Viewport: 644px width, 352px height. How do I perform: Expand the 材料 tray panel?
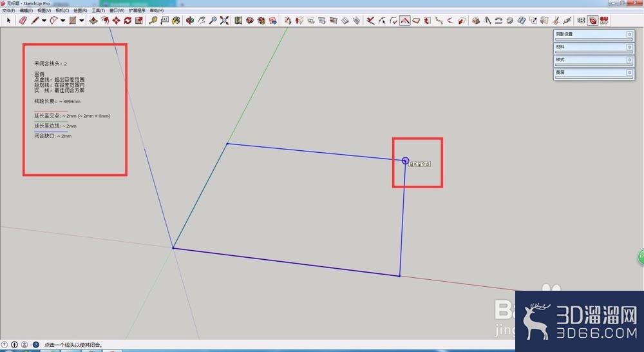[x=629, y=47]
